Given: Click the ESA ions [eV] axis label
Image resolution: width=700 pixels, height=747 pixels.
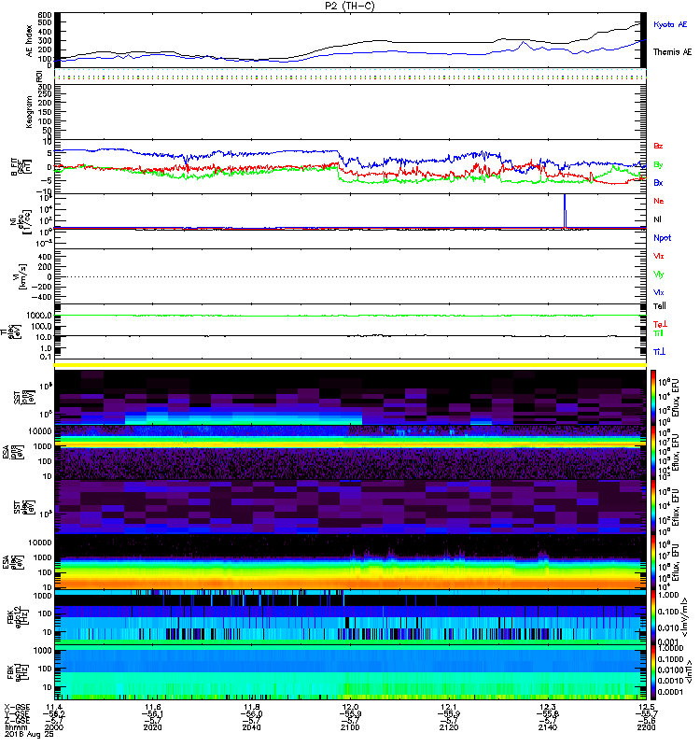Looking at the screenshot, I should (x=13, y=453).
